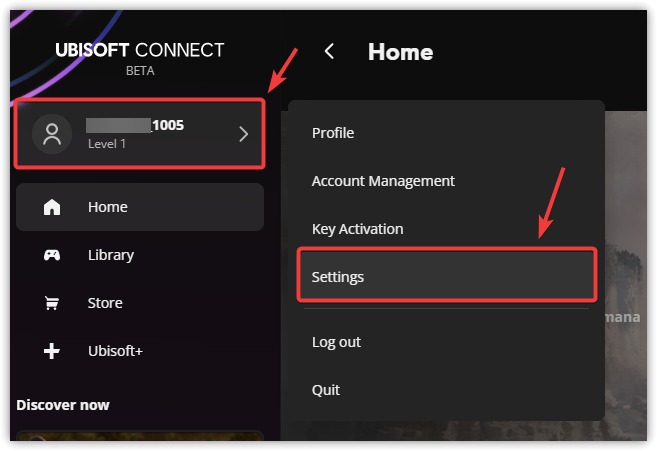The image size is (657, 451).
Task: Quit Ubisoft Connect via menu
Action: (326, 390)
